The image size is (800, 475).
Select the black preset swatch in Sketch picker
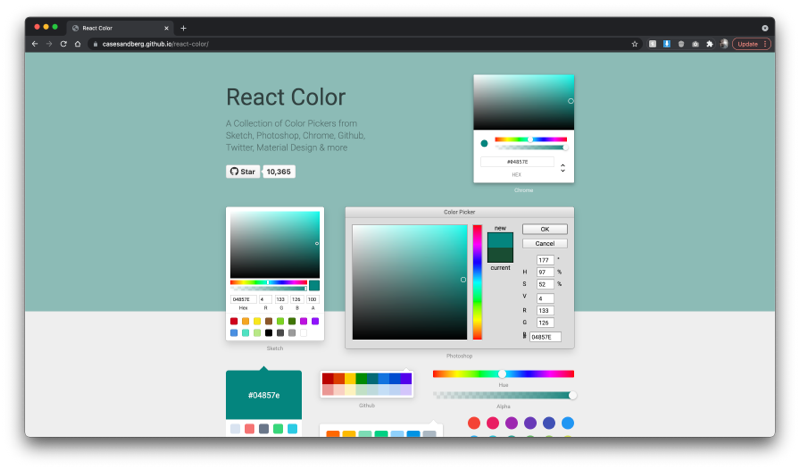pyautogui.click(x=269, y=333)
